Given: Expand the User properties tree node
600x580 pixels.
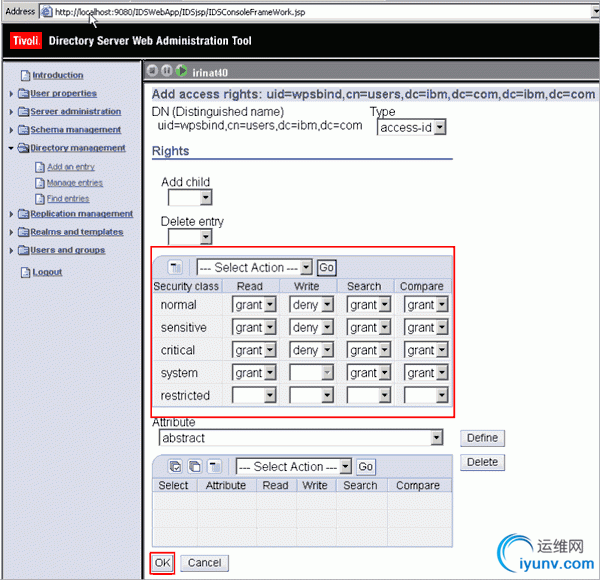Looking at the screenshot, I should [11, 94].
